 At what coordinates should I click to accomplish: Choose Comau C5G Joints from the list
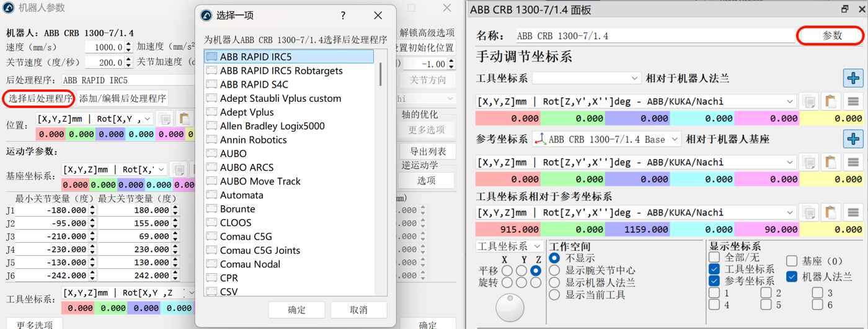(260, 250)
